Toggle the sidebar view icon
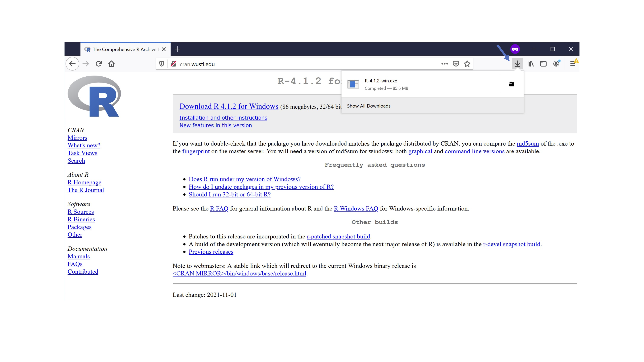The image size is (644, 362). (543, 64)
